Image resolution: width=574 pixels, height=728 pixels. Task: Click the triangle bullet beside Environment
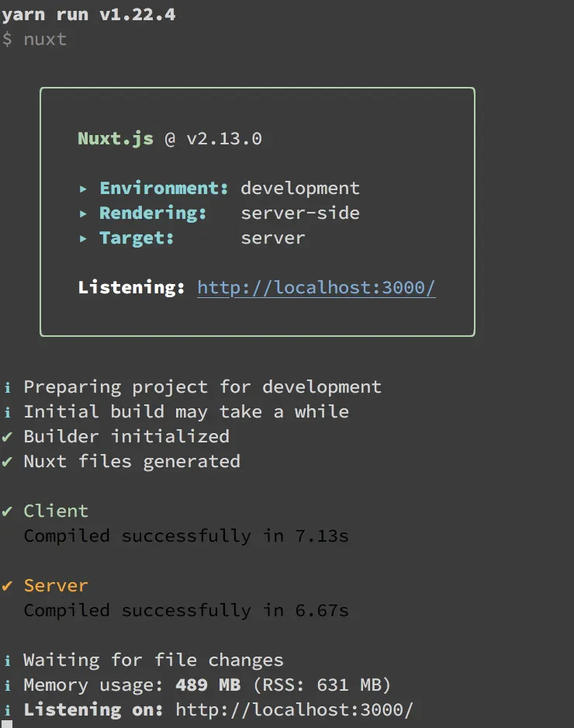[83, 189]
